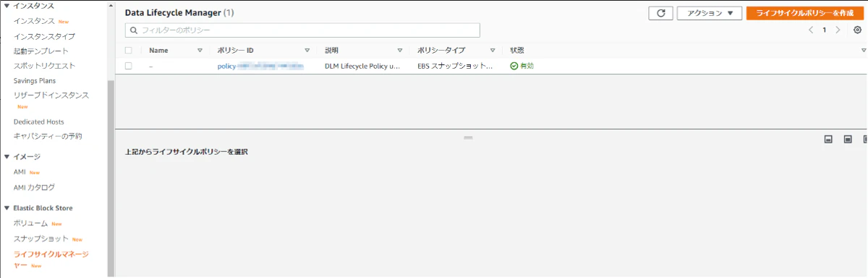Open キャパシティーの予約 in sidebar
This screenshot has height=278, width=868.
point(48,136)
